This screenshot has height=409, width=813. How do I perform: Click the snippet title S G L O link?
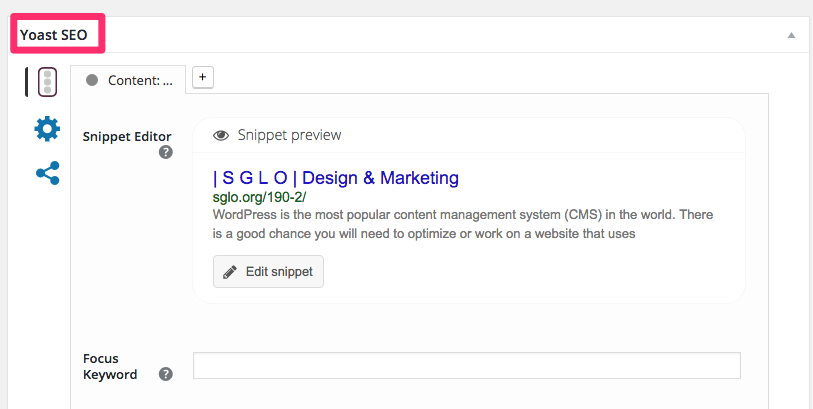336,178
